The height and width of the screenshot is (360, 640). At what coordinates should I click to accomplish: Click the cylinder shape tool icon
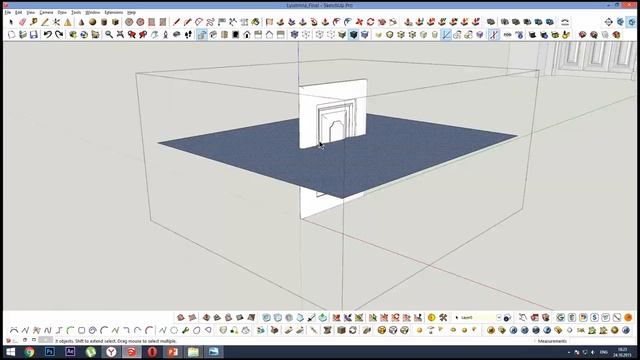[104, 22]
